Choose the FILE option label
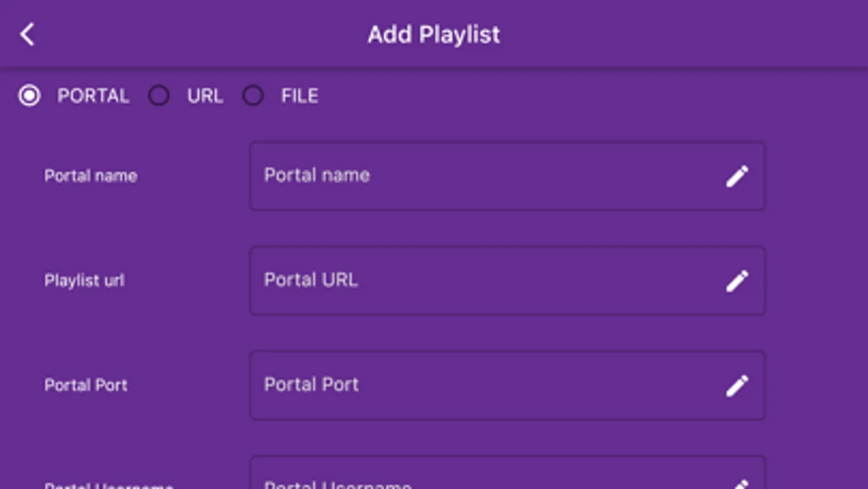Screen dimensions: 868x489 pyautogui.click(x=300, y=96)
